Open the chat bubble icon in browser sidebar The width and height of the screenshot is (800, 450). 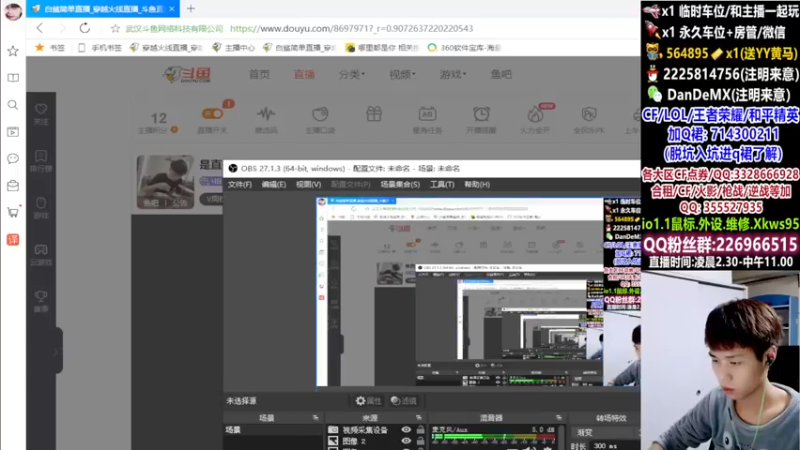(13, 159)
